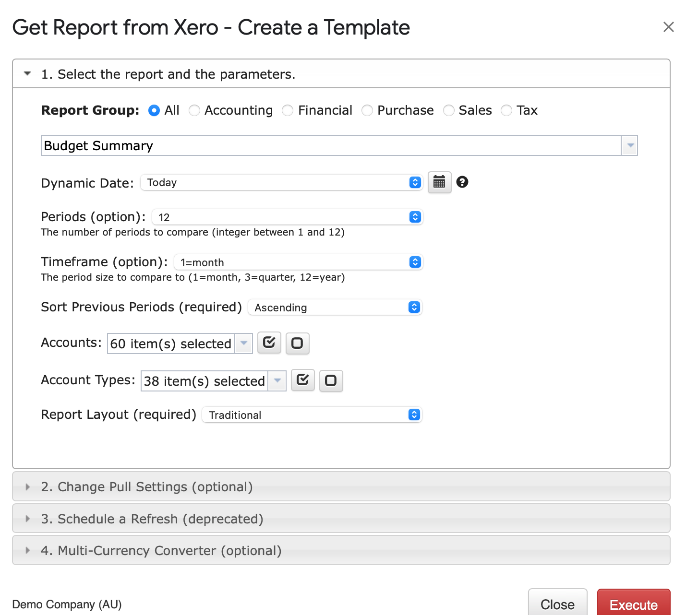The image size is (674, 616).
Task: Choose the Sales report group
Action: (449, 110)
